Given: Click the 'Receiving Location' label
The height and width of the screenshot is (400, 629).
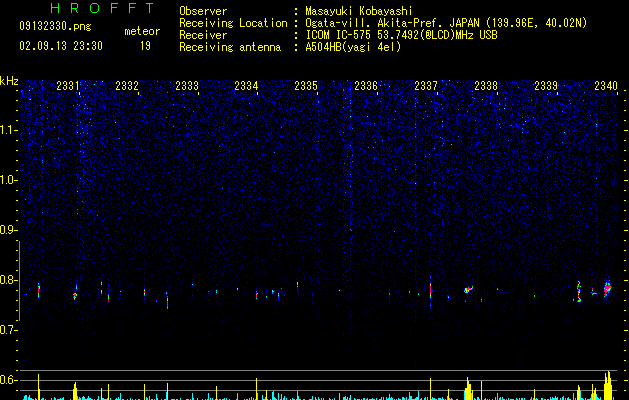Looking at the screenshot, I should tap(233, 23).
